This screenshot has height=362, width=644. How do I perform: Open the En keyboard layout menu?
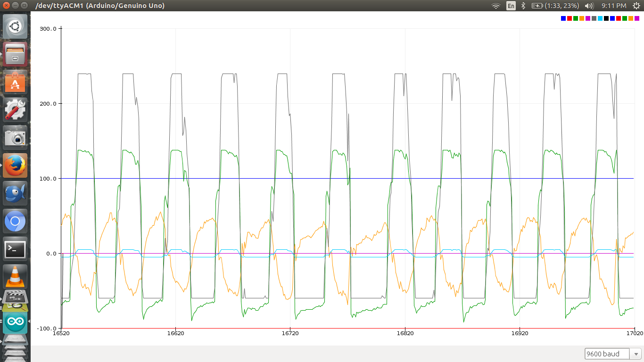tap(511, 6)
